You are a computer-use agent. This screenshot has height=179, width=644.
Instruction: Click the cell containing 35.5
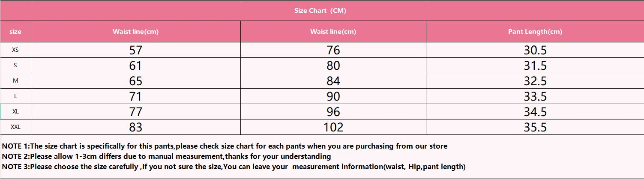coord(535,127)
